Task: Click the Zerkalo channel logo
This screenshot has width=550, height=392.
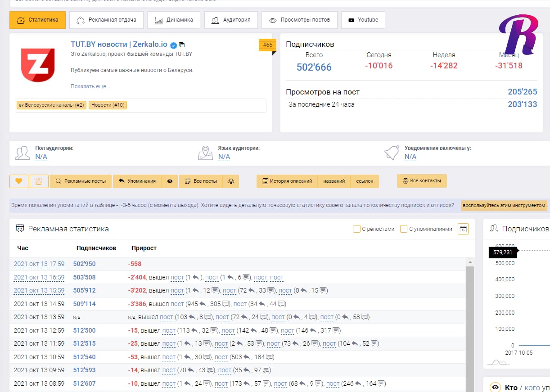Action: [x=38, y=65]
